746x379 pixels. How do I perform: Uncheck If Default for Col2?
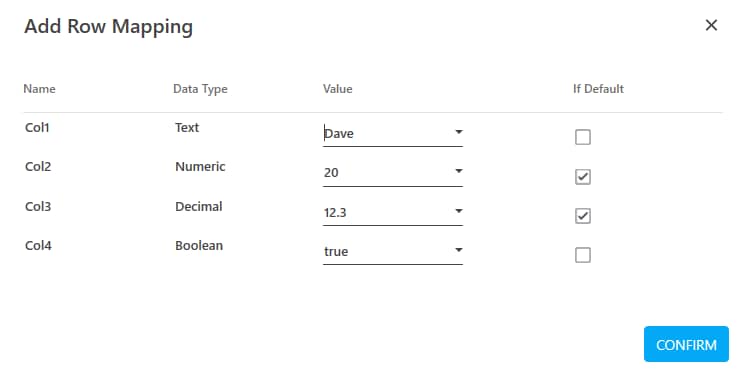[x=583, y=177]
